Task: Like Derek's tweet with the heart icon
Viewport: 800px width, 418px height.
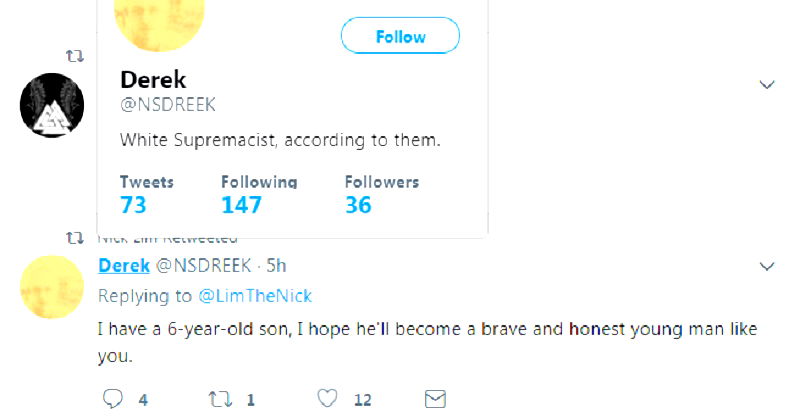Action: click(x=327, y=399)
